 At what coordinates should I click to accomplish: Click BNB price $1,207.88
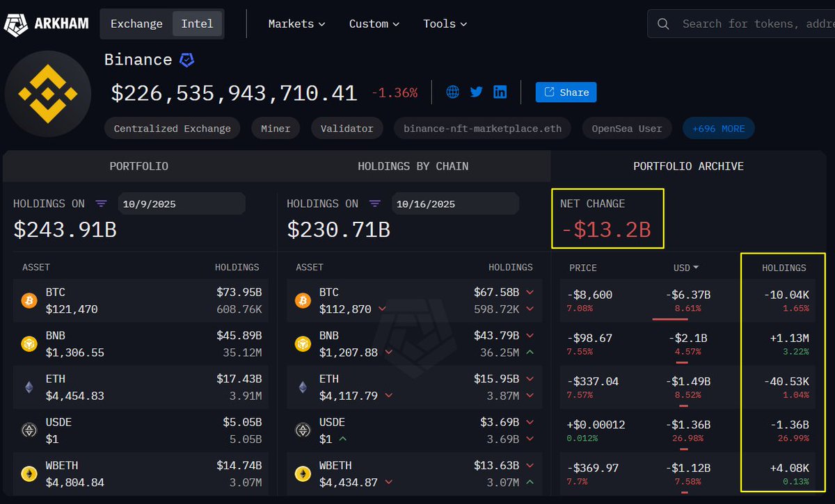[x=349, y=352]
